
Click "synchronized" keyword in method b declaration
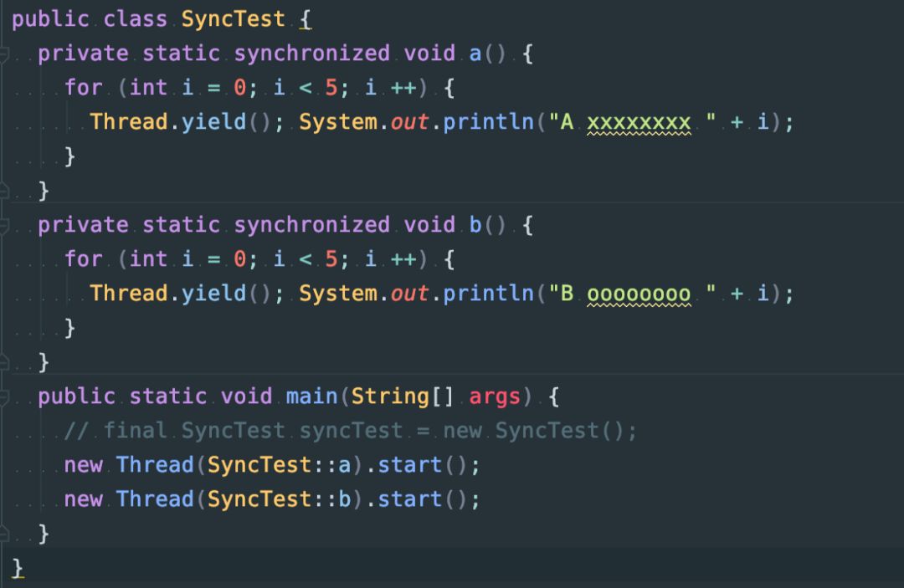tap(312, 225)
